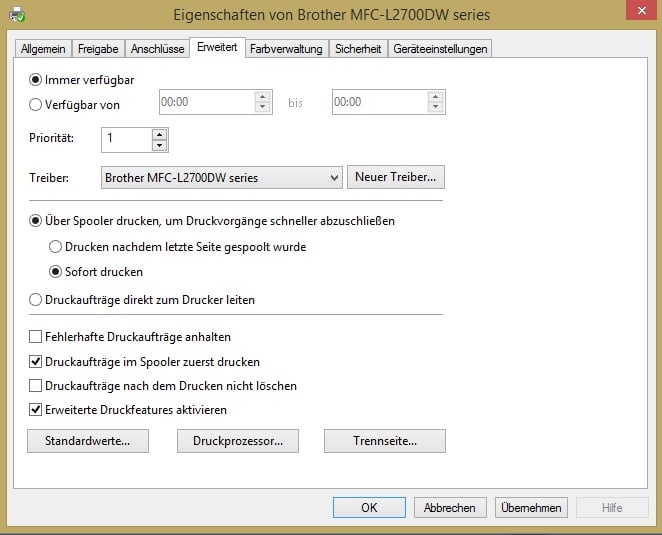Choose 'Drucken nachdem letzte Seite gespoolt wurde'
The width and height of the screenshot is (662, 535).
[56, 247]
